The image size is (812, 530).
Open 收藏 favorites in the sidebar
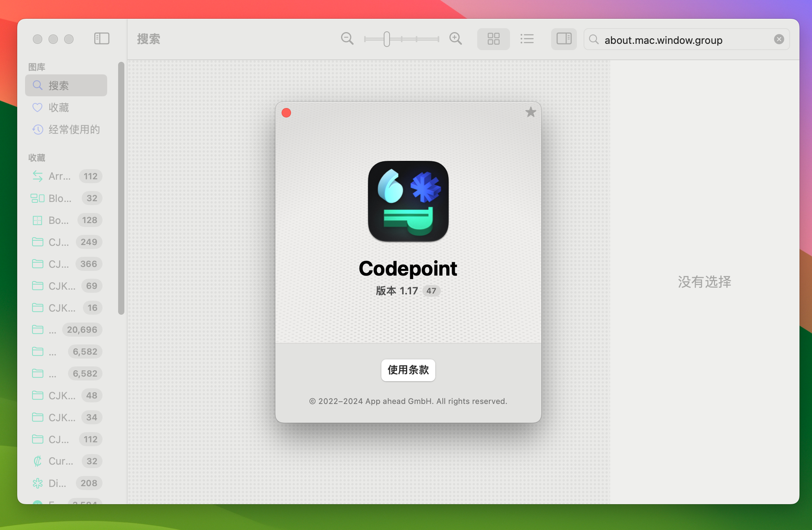66,107
